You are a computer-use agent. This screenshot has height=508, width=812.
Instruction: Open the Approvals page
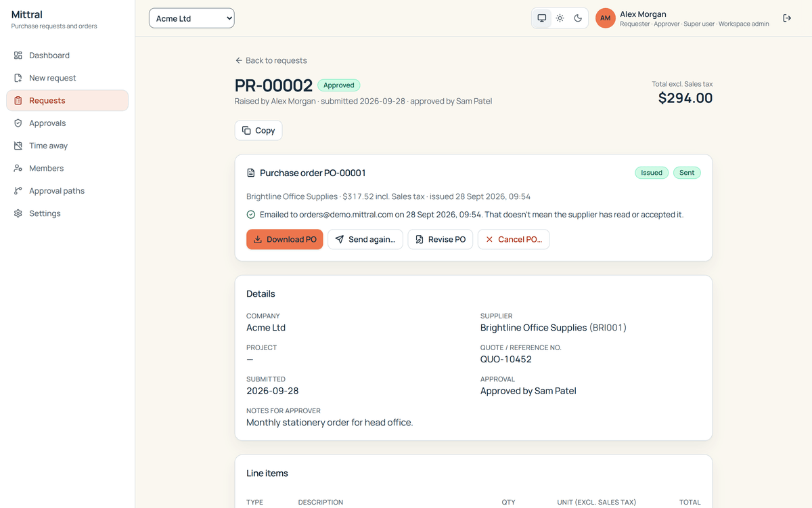point(68,123)
